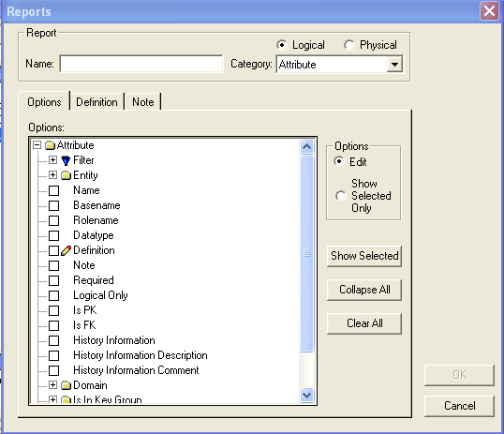Click the OK button
This screenshot has height=434, width=504.
[x=459, y=375]
